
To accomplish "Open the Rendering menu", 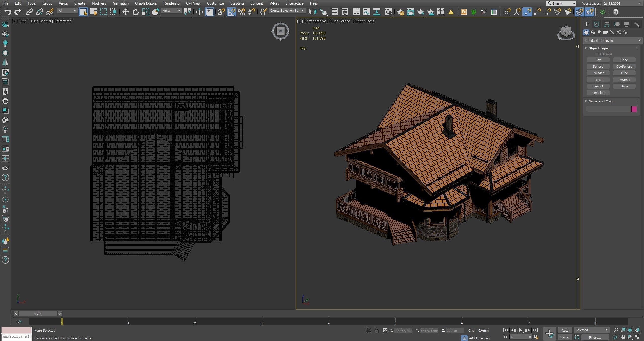I will (171, 3).
